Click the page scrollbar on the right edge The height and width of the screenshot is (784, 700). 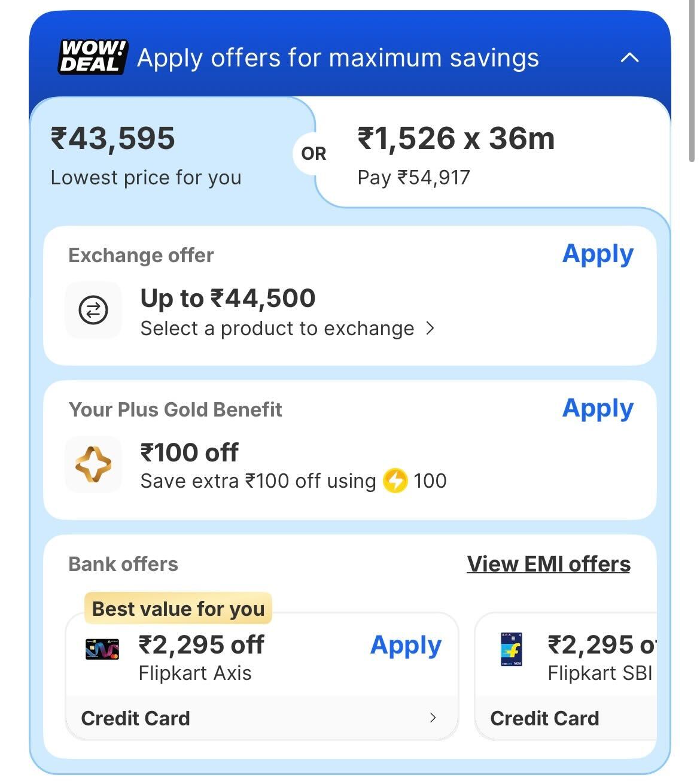coord(693,84)
